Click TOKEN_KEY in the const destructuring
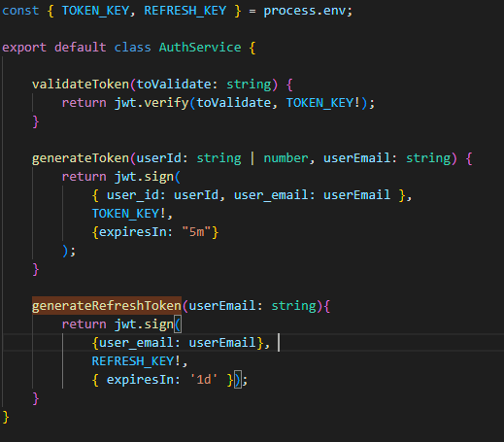The width and height of the screenshot is (504, 442). tap(95, 11)
